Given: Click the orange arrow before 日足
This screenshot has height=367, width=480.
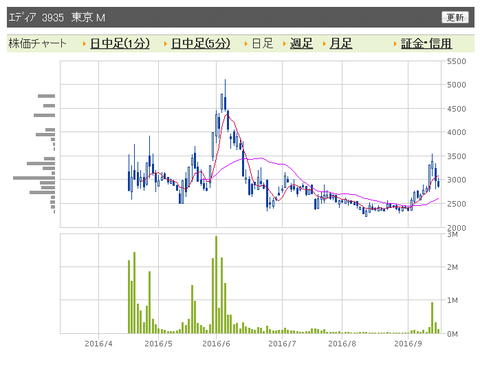Looking at the screenshot, I should pos(246,44).
